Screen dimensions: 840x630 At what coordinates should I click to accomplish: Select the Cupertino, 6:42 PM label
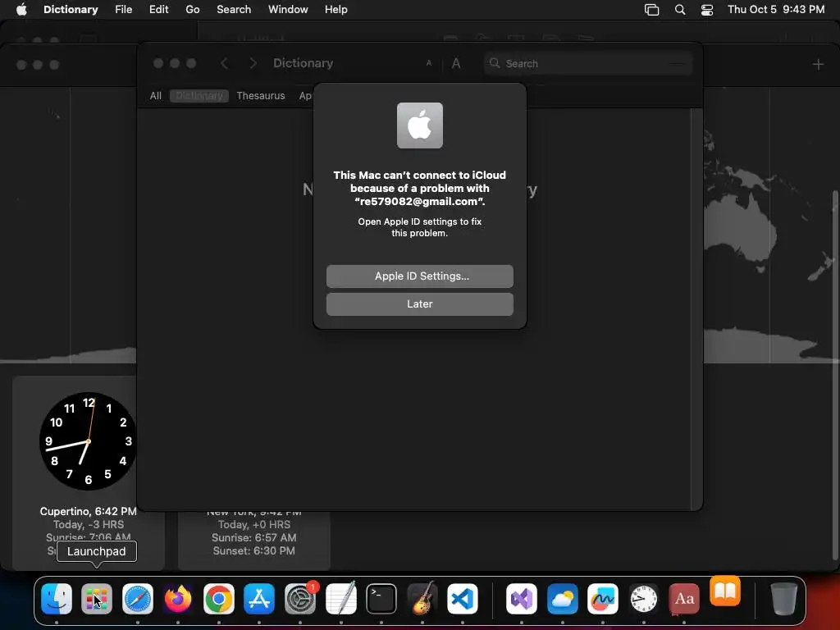pyautogui.click(x=88, y=511)
